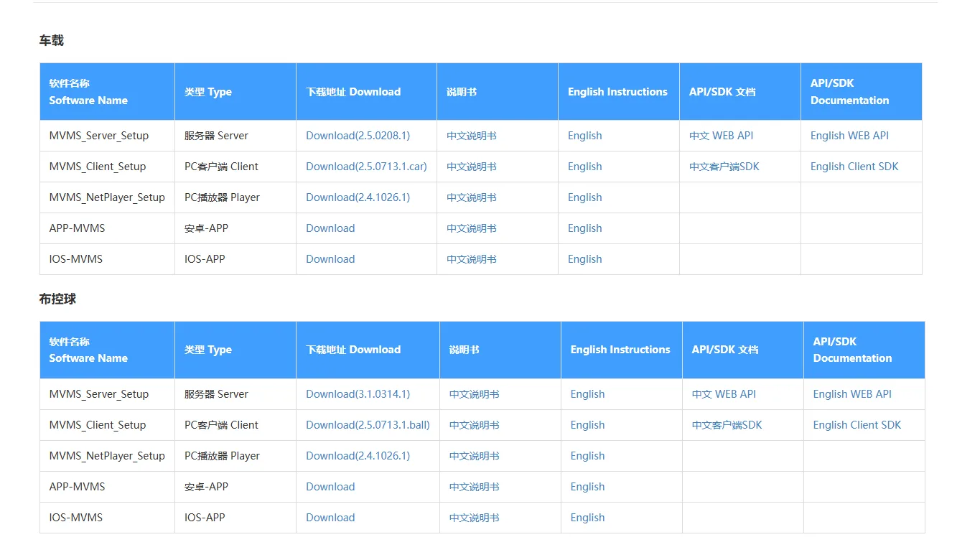Open English instructions for MVMS_Client_Setup in the 布控球 table

click(588, 425)
